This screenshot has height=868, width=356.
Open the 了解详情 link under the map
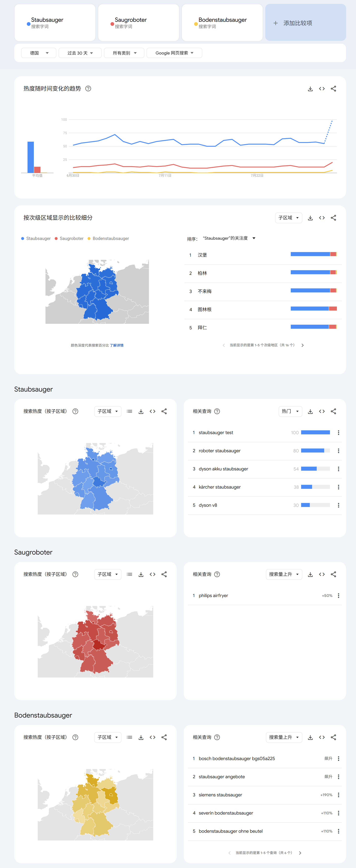tap(117, 345)
